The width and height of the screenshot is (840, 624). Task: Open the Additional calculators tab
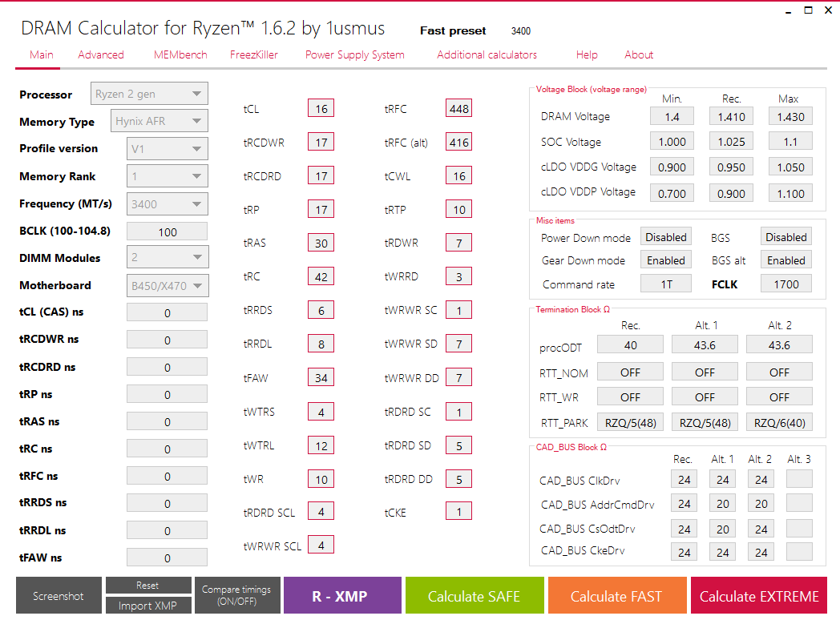click(487, 54)
